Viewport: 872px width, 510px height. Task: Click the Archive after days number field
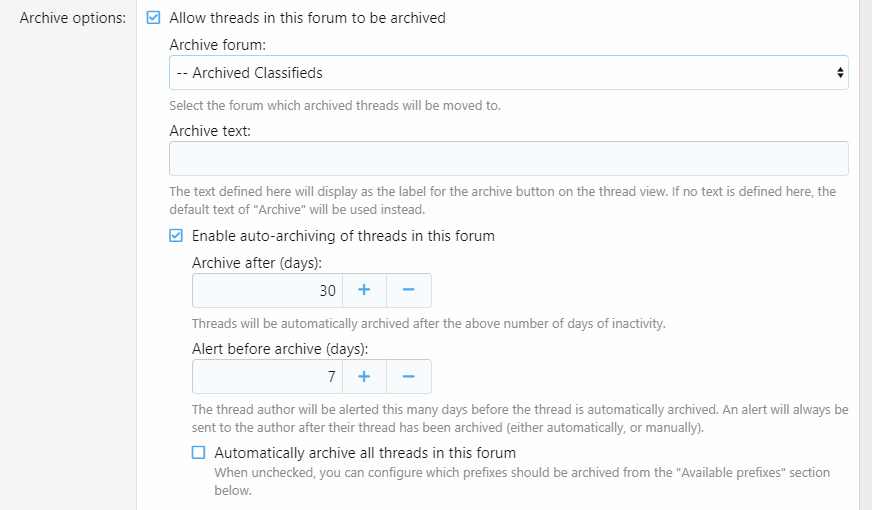[267, 291]
